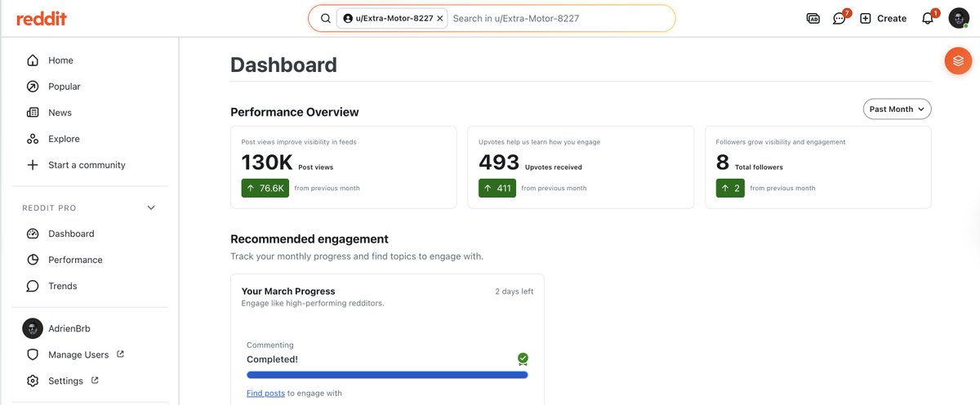Click the Home house icon
The height and width of the screenshot is (405, 980).
[x=33, y=60]
